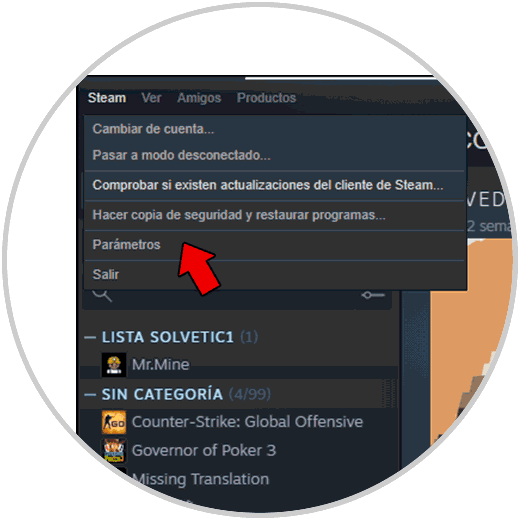Open Parámetros settings entry
This screenshot has width=520, height=520.
(x=126, y=245)
